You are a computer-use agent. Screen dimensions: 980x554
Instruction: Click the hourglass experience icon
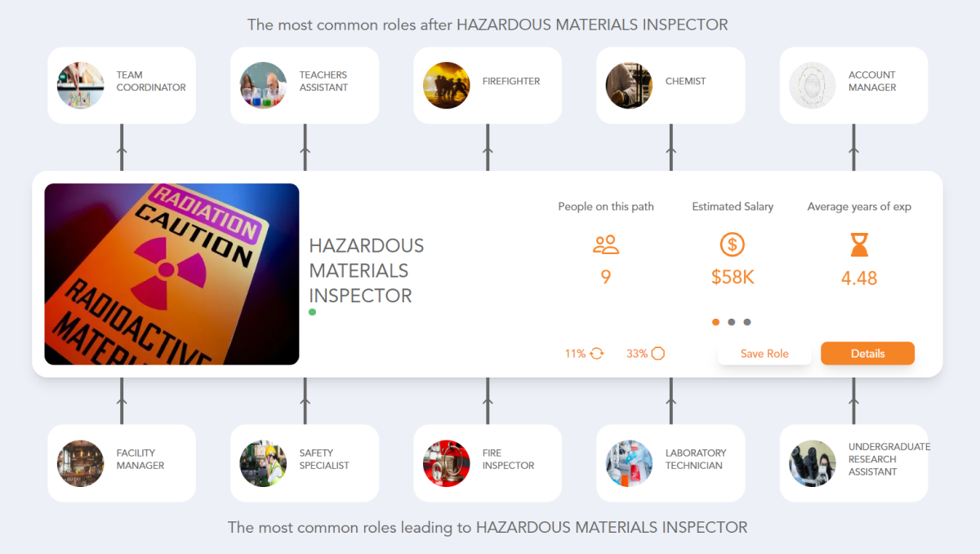point(858,243)
